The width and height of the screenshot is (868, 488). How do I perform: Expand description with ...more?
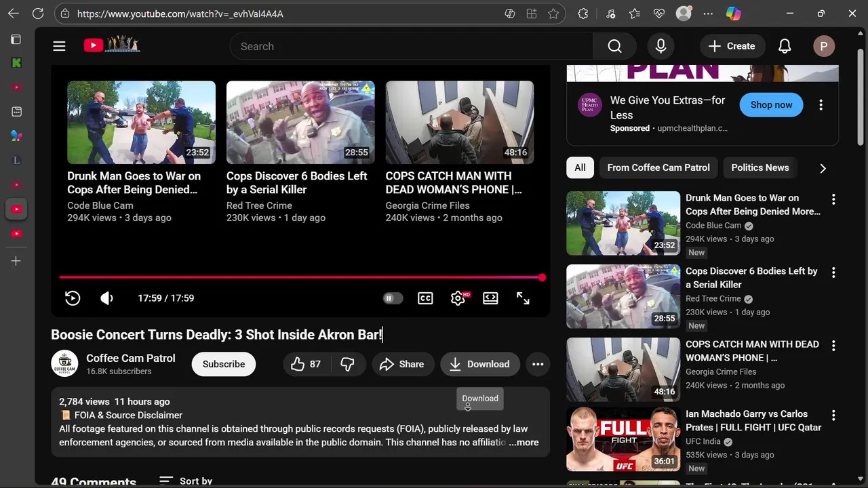tap(524, 443)
